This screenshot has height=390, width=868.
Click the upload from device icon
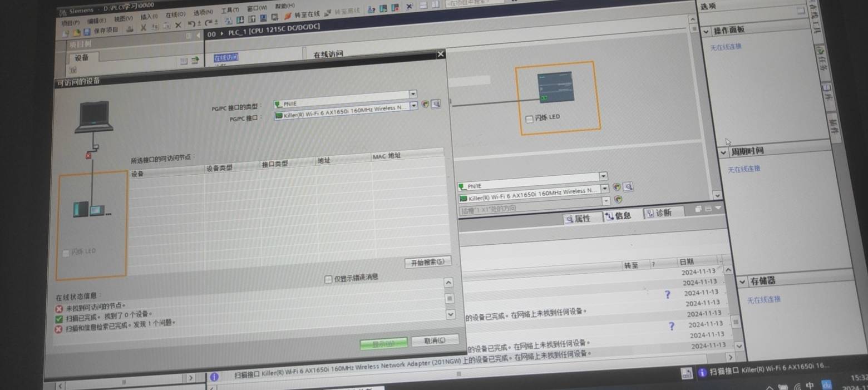(251, 19)
